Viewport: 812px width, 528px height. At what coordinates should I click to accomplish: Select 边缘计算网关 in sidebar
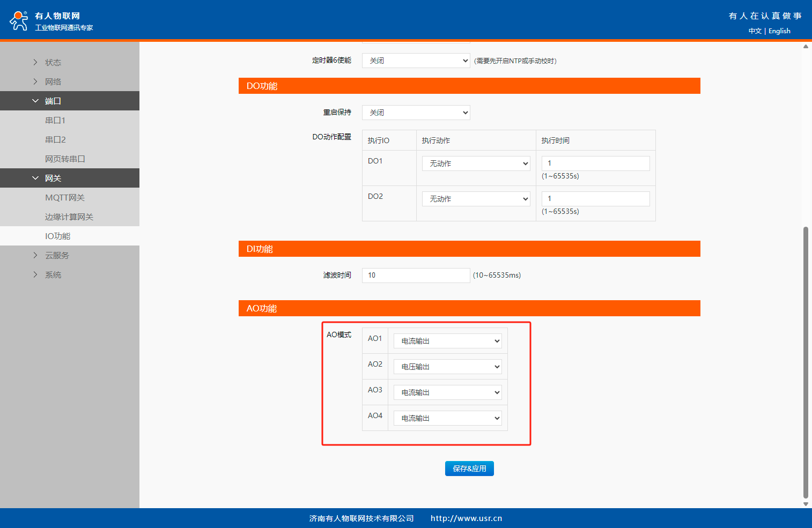click(69, 217)
